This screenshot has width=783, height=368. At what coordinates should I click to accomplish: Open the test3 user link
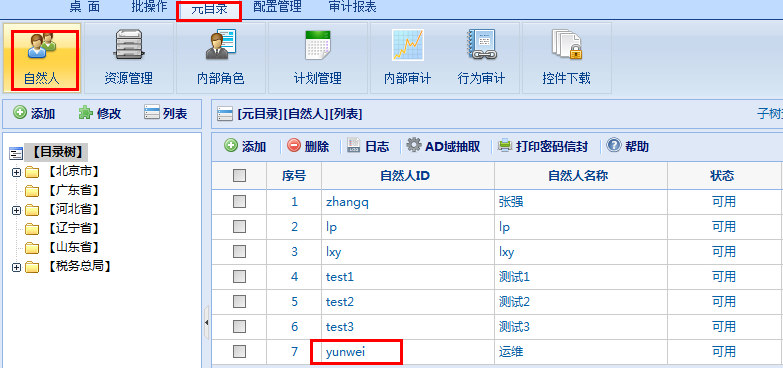pos(340,327)
